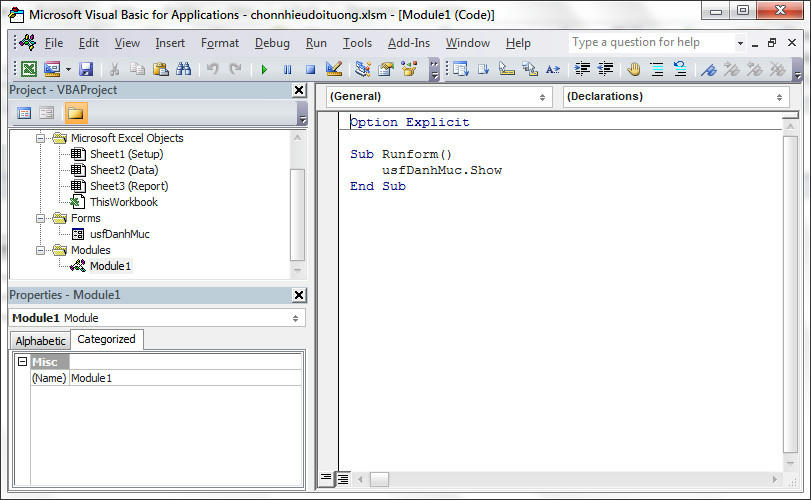Switch to the Alphabetic properties tab
Screen dimensions: 811x500
(40, 341)
